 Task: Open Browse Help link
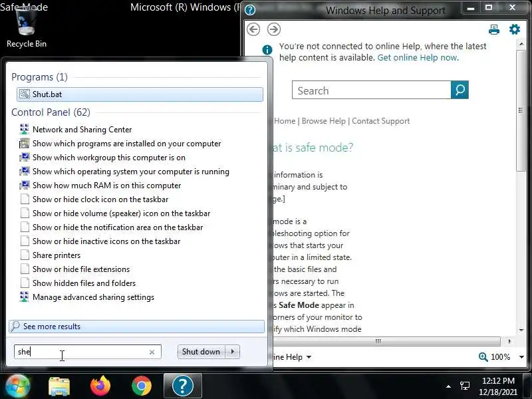pyautogui.click(x=324, y=121)
